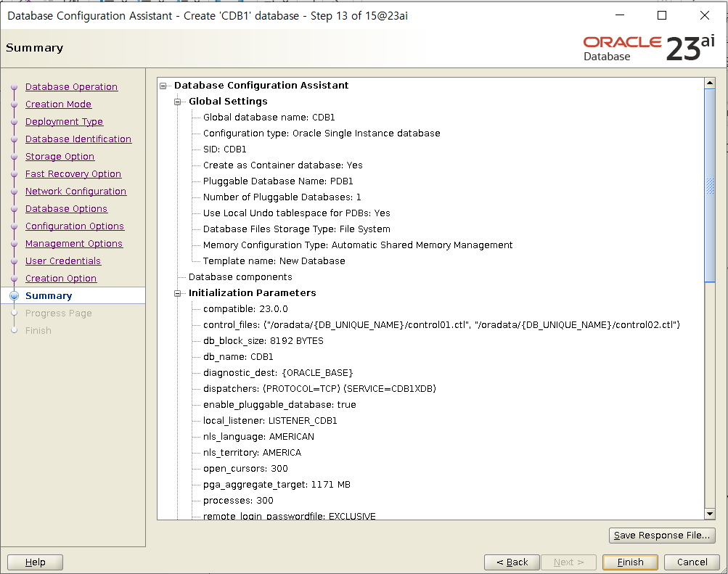Screen dimensions: 728x574
Task: Open the Deployment Type step
Action: pyautogui.click(x=64, y=122)
